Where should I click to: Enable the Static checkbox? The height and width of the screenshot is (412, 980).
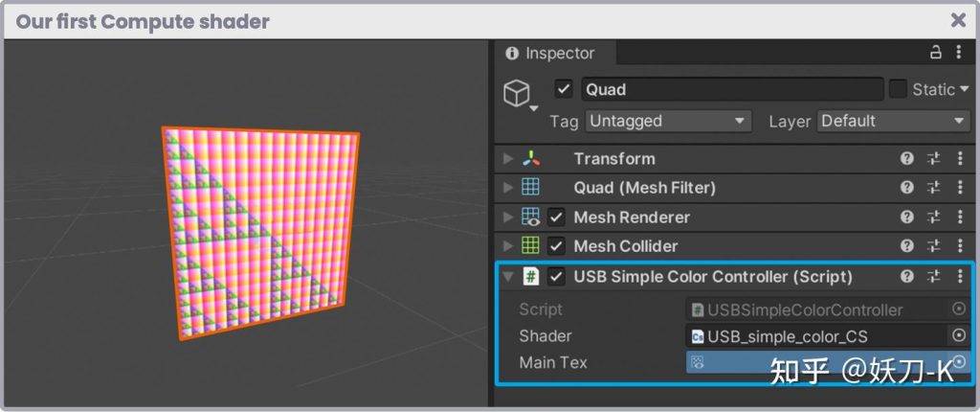(x=898, y=89)
